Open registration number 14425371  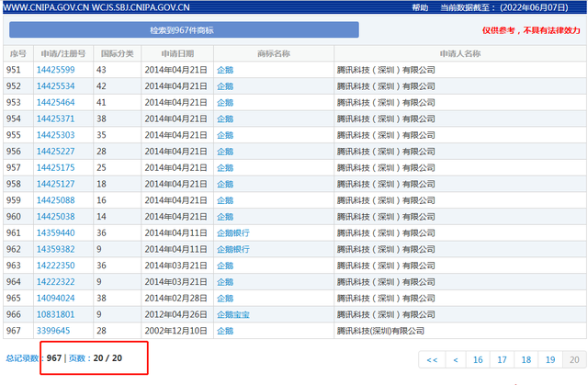click(55, 119)
